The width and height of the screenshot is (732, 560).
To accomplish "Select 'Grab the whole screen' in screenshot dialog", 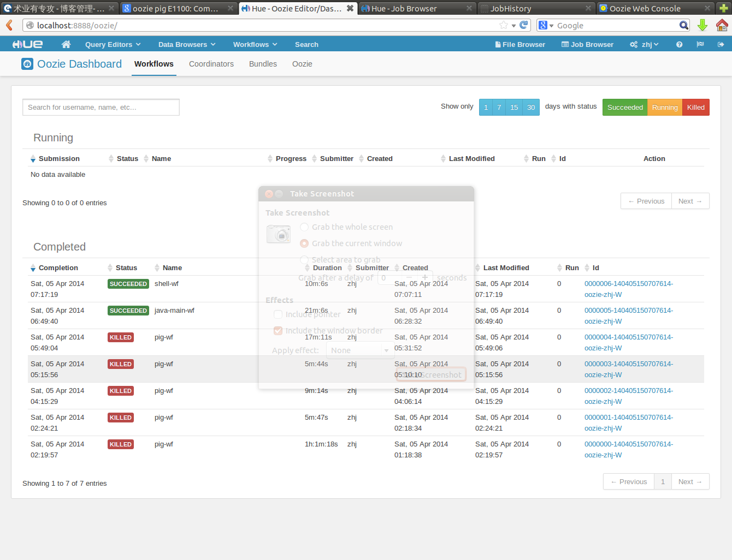I will (304, 227).
